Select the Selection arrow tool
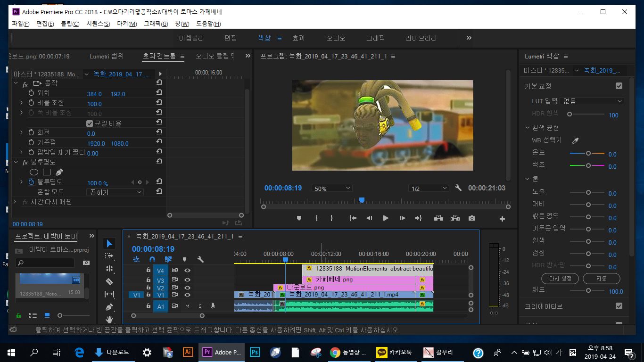This screenshot has height=362, width=644. (109, 243)
